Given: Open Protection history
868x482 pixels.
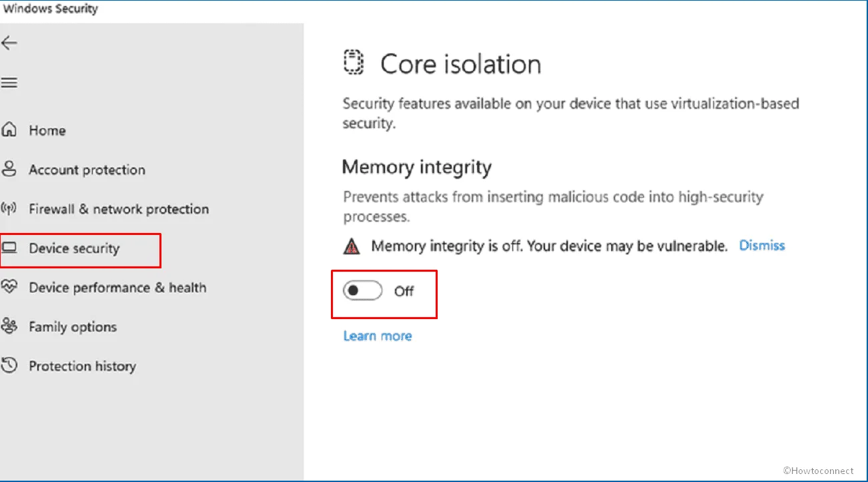Looking at the screenshot, I should click(82, 366).
